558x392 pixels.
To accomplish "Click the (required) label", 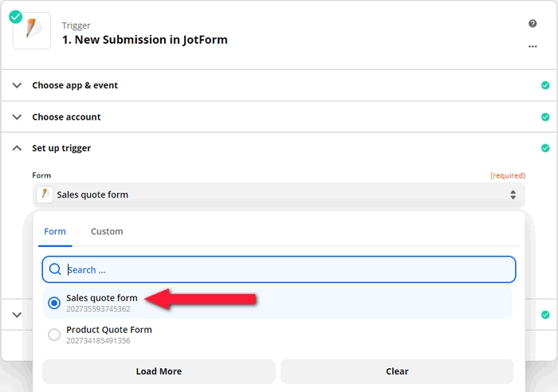I will 508,175.
